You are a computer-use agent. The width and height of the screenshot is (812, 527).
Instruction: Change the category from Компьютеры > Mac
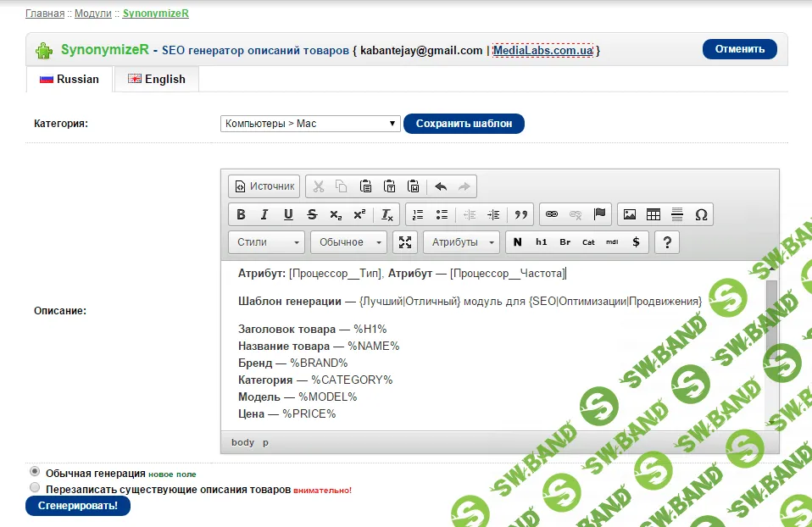point(310,123)
